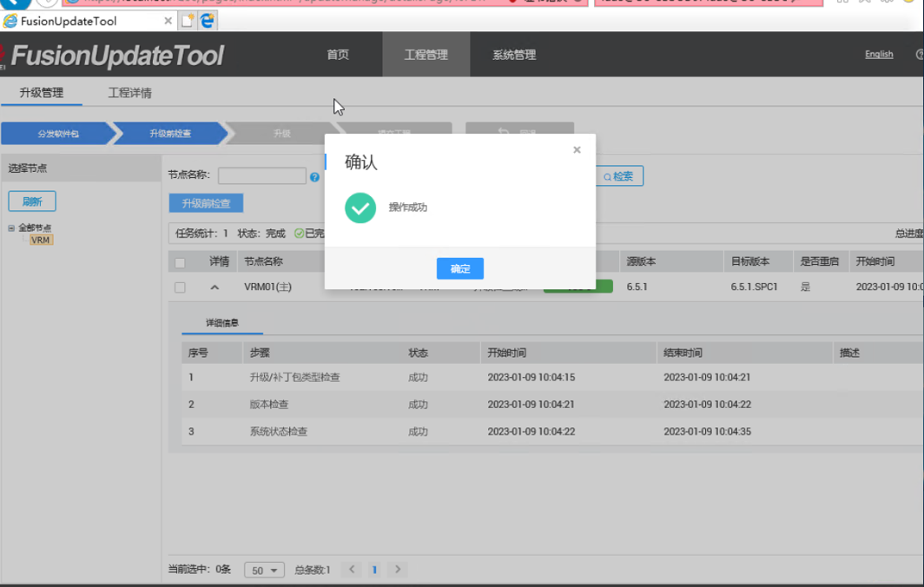The height and width of the screenshot is (587, 924).
Task: Click the blue 升级前检查 button
Action: [x=206, y=203]
